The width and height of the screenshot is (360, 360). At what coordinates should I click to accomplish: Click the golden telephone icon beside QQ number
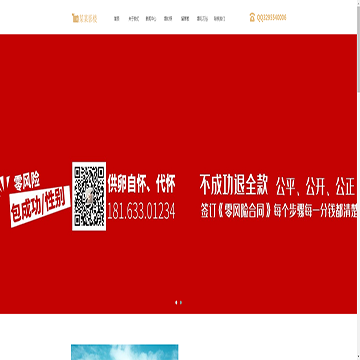252,18
